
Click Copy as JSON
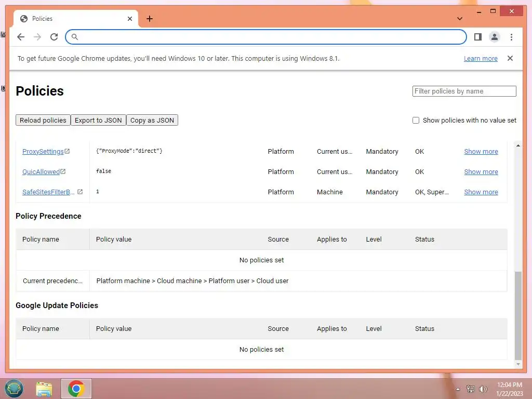[152, 120]
